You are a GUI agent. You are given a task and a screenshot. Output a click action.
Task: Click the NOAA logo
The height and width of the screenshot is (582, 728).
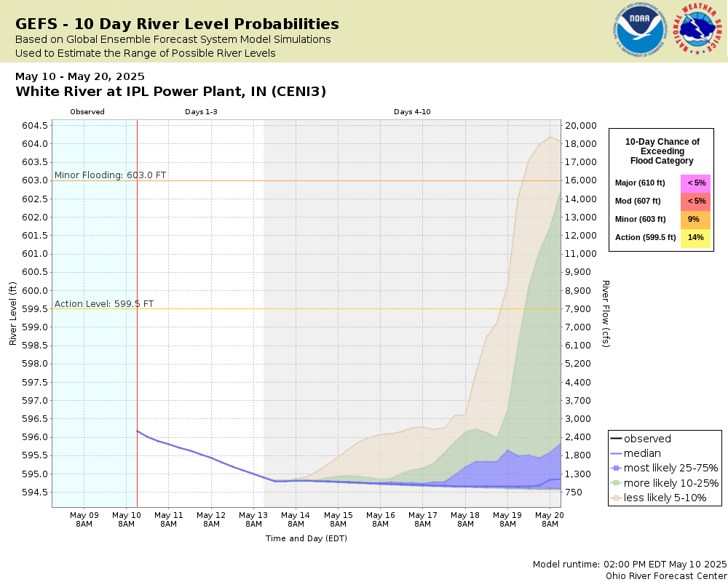coord(640,30)
